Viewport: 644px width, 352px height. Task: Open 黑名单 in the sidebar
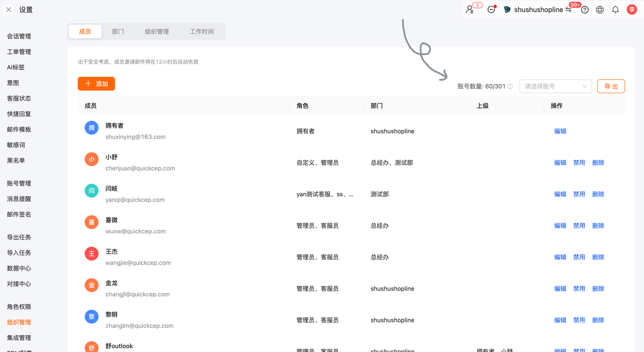click(x=16, y=161)
